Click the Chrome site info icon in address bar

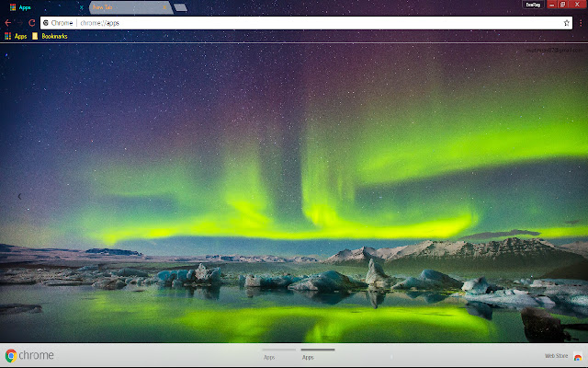[x=46, y=23]
